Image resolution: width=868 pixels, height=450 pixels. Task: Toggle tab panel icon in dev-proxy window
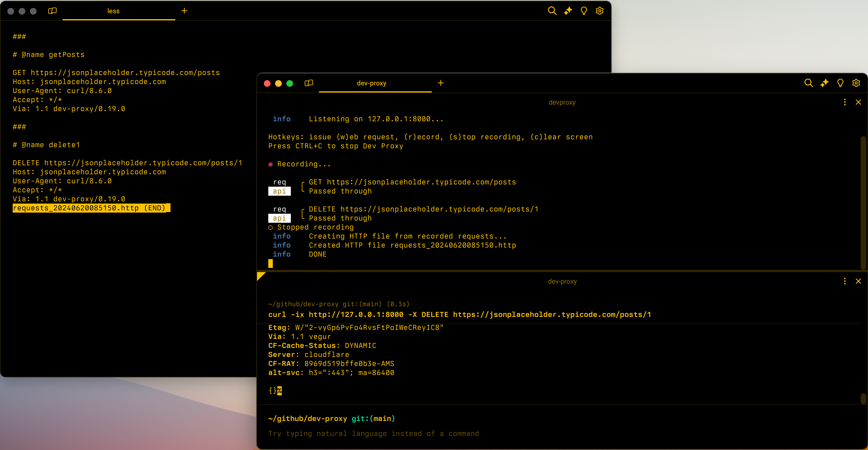(x=309, y=83)
